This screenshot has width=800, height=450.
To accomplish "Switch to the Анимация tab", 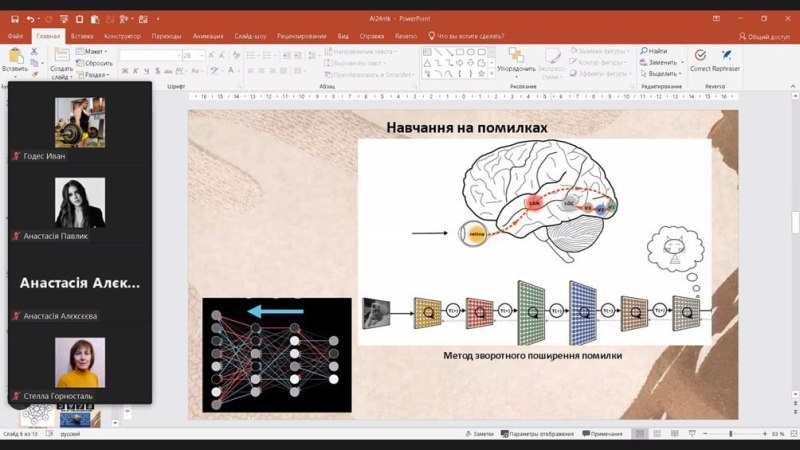I will pos(207,36).
